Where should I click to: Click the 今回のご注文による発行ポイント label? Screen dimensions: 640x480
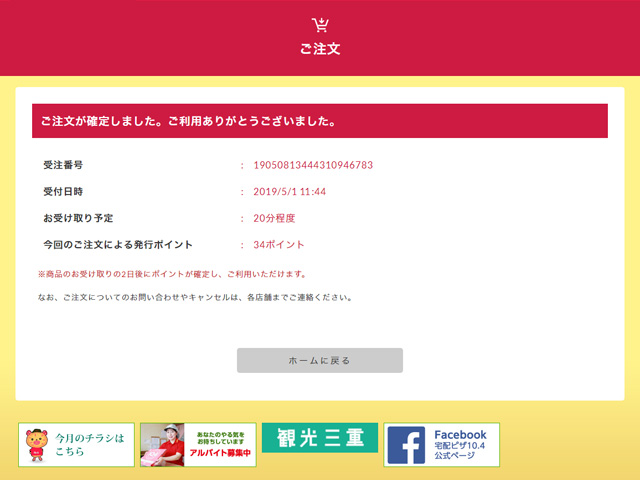[x=118, y=244]
